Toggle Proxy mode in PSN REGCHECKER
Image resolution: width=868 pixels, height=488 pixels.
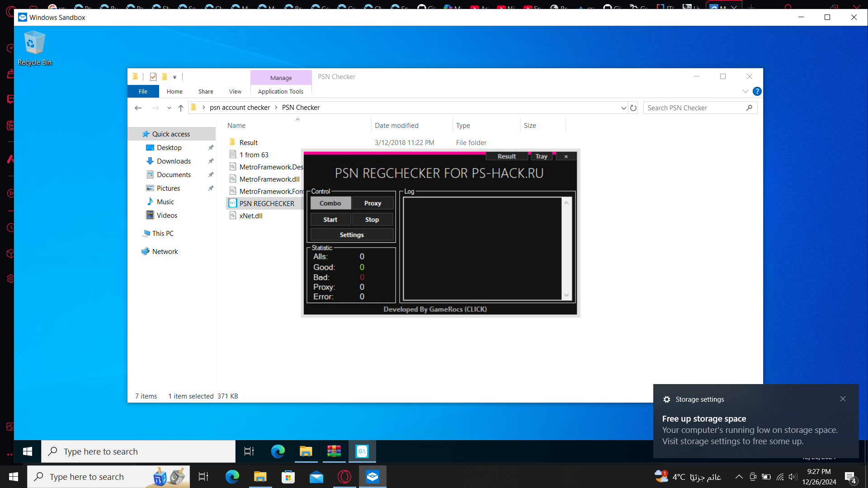pyautogui.click(x=373, y=203)
